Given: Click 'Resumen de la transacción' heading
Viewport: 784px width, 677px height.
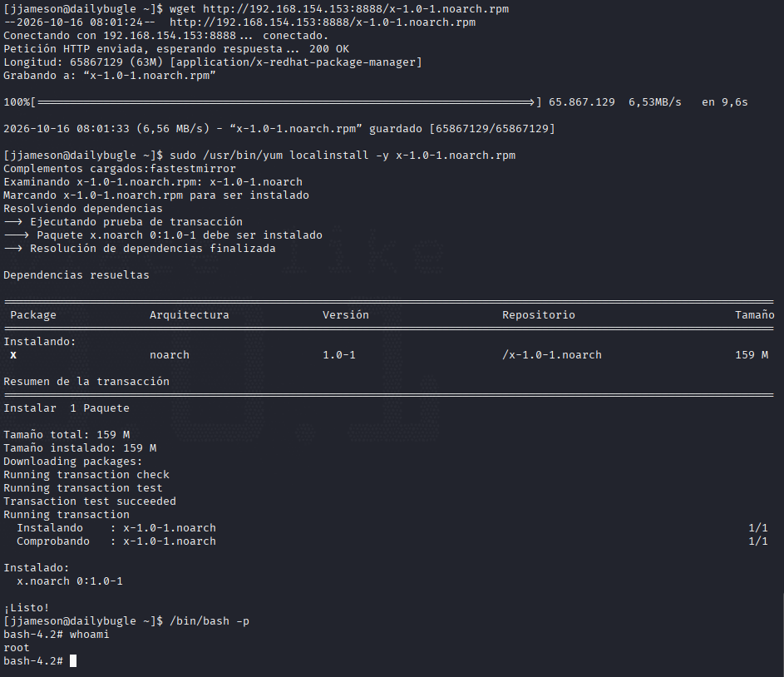Looking at the screenshot, I should [x=86, y=382].
